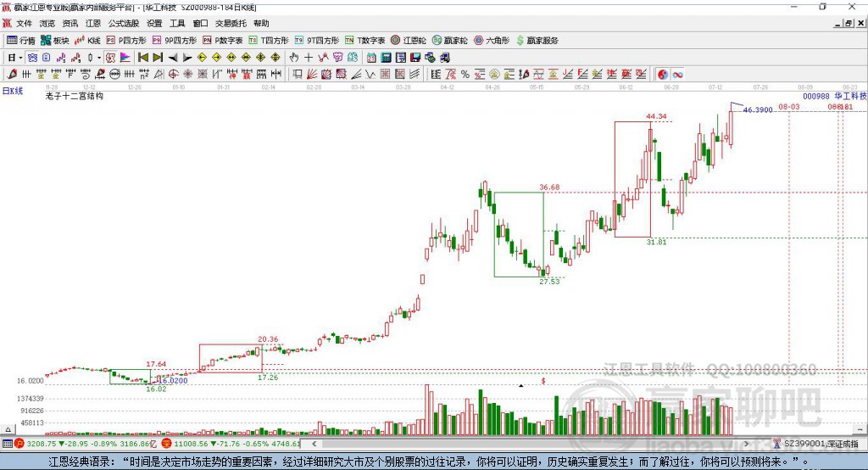Click SZ399001 深证成指 status entry

(821, 444)
